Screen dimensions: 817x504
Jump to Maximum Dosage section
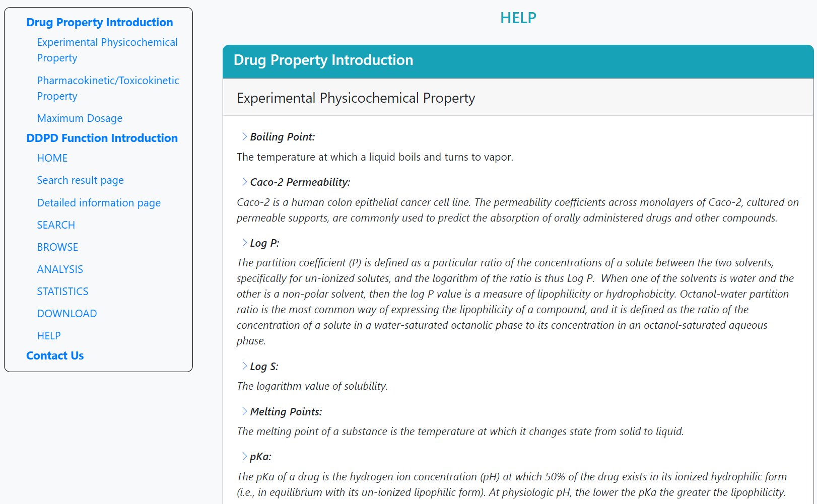80,118
